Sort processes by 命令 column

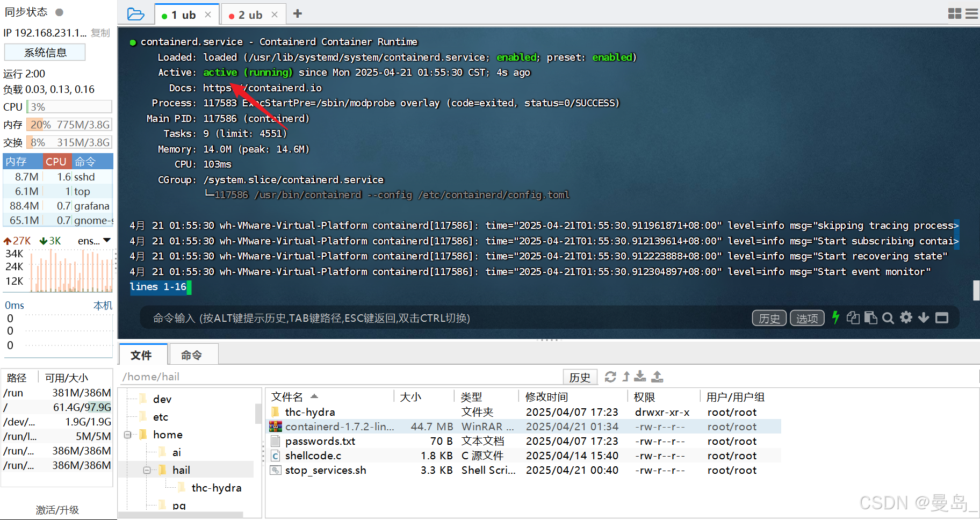click(92, 161)
